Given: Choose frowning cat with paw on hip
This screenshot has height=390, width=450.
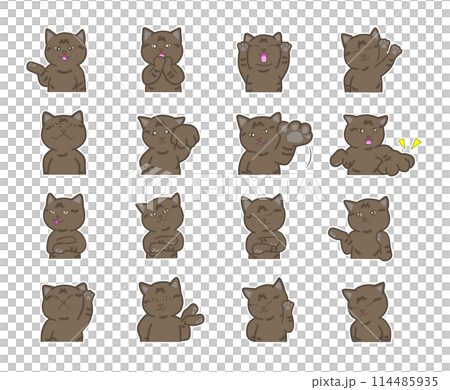Looking at the screenshot, I should (x=361, y=228).
